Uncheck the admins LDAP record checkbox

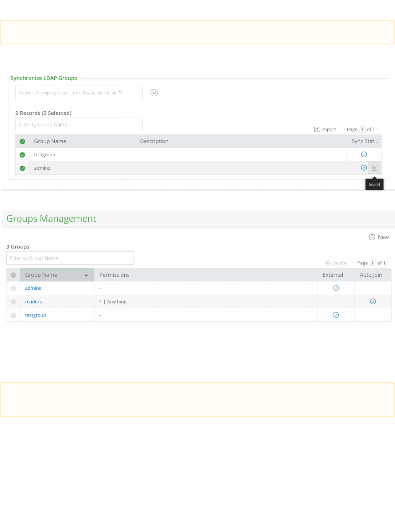coord(22,168)
